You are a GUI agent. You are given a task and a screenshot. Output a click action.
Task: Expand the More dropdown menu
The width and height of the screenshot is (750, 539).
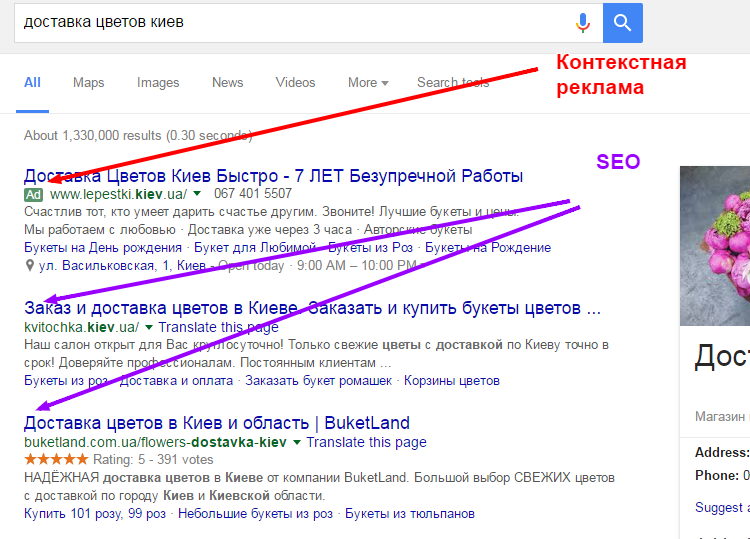pos(368,83)
